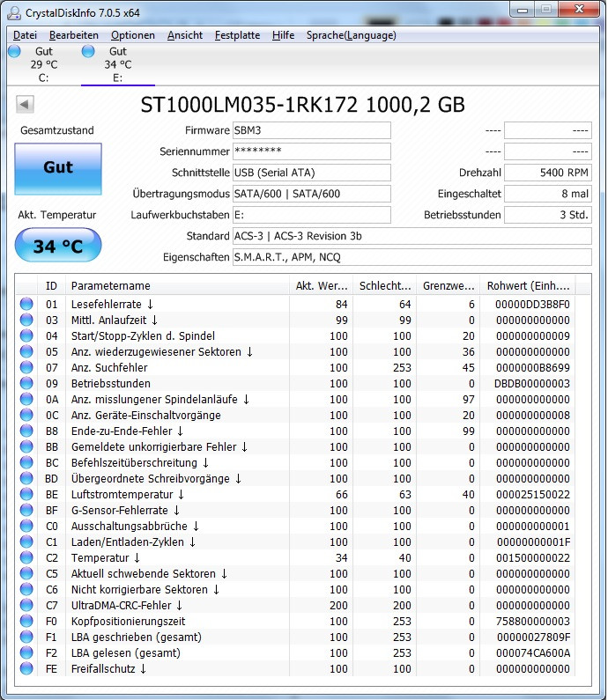Click status orb of LBA gelesen row
This screenshot has height=700, width=608.
(26, 652)
